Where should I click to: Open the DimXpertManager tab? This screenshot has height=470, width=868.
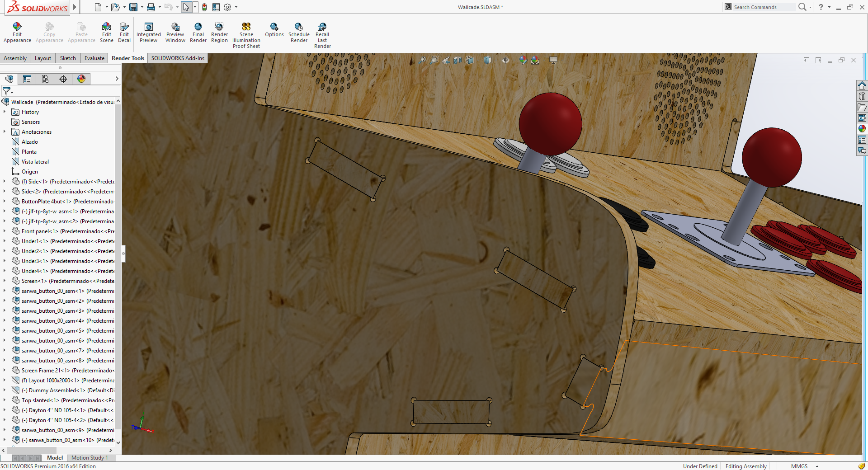[63, 79]
